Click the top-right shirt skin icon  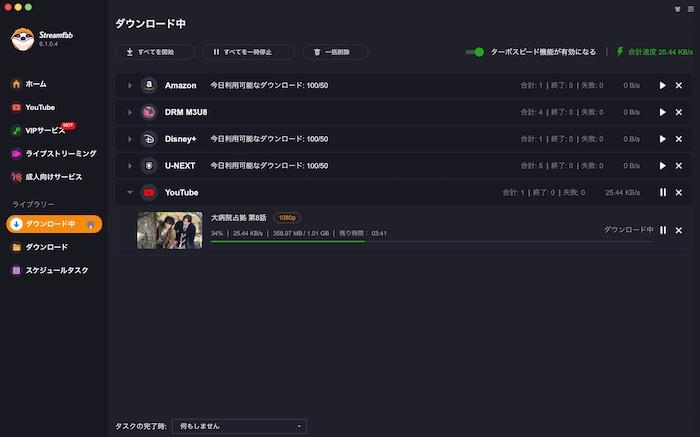[x=678, y=9]
